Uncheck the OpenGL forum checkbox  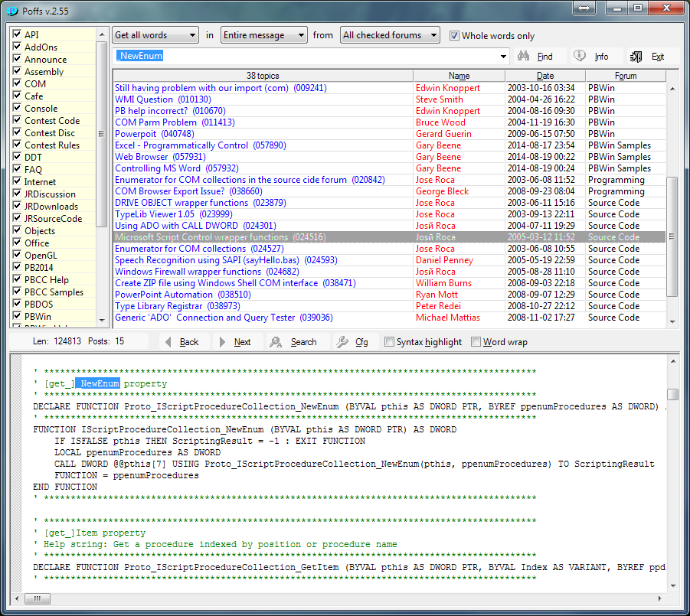coord(17,255)
